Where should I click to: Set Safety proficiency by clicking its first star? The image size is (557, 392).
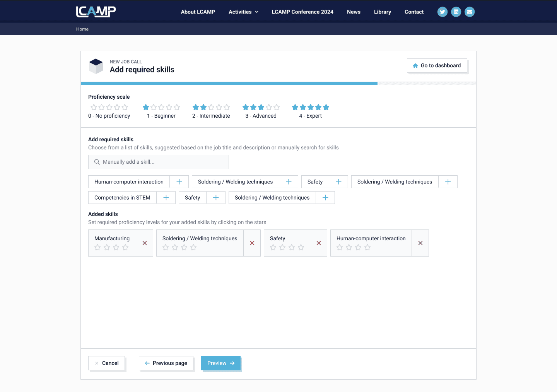coord(273,247)
